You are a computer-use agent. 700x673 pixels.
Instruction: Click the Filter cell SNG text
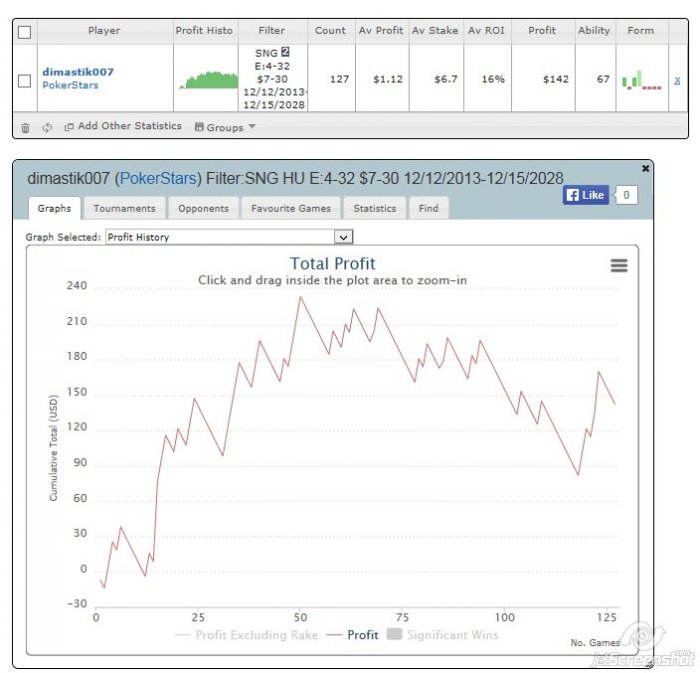[267, 53]
